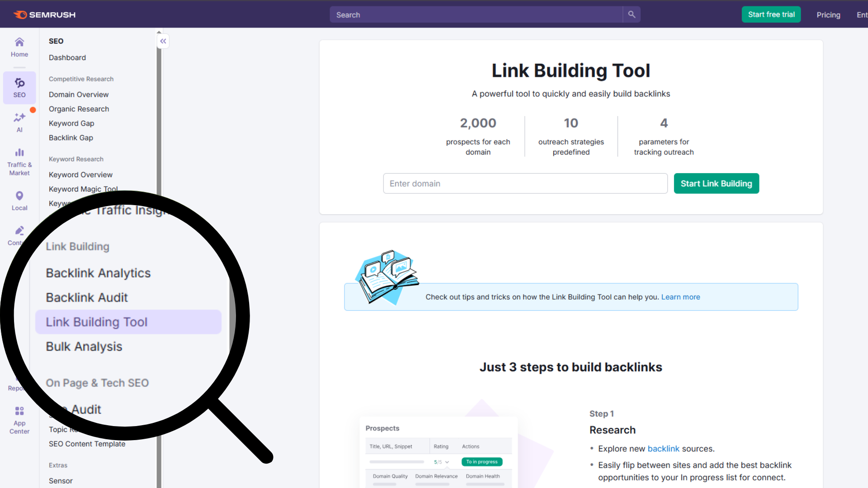868x488 pixels.
Task: Open the Content section icon
Action: [x=19, y=235]
